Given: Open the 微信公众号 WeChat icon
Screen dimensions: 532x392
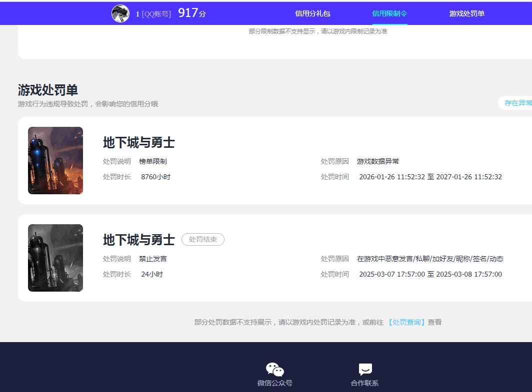Looking at the screenshot, I should tap(274, 369).
